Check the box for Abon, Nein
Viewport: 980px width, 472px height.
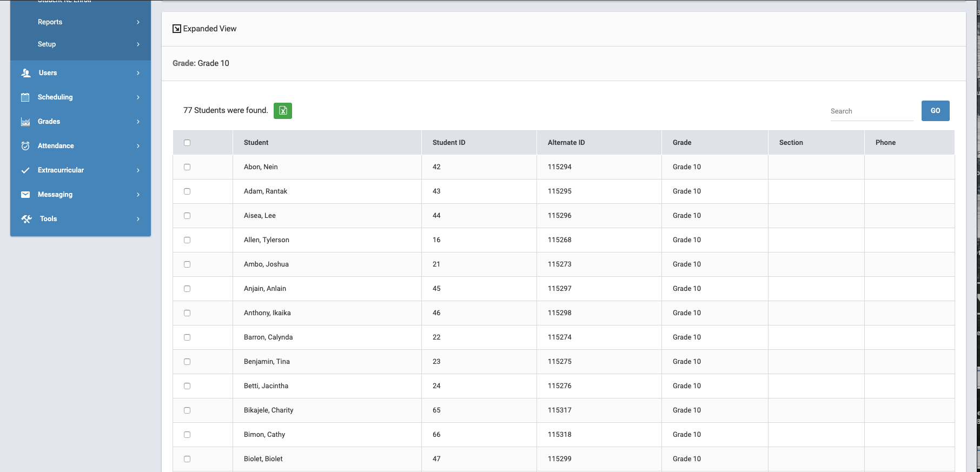(x=187, y=167)
